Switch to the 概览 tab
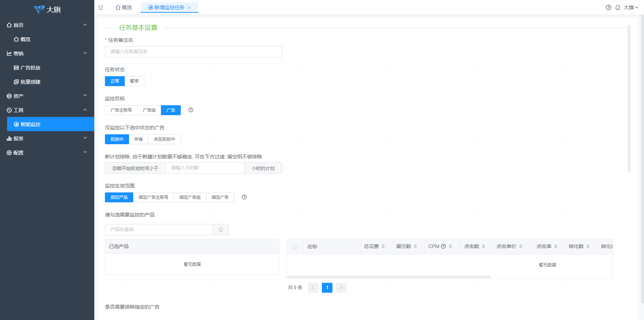The width and height of the screenshot is (644, 320). point(124,7)
